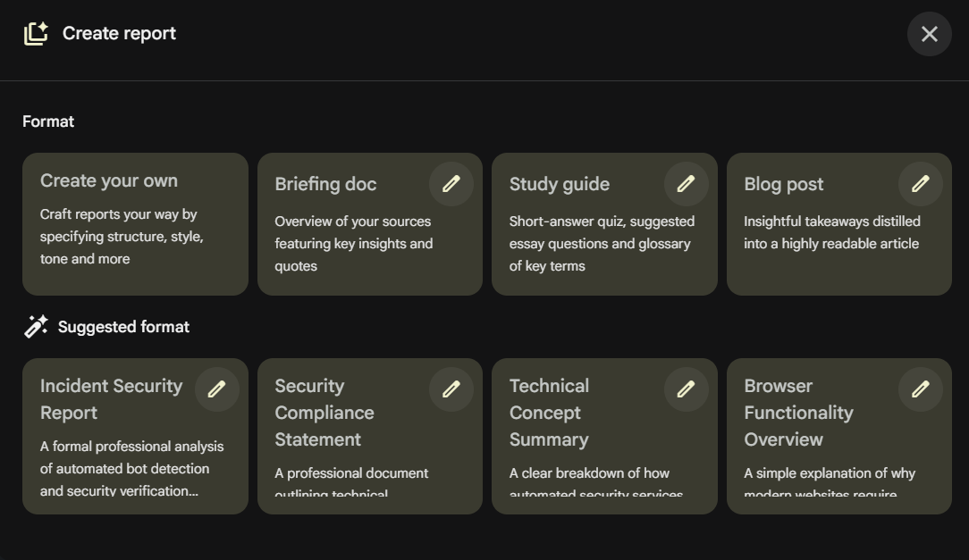
Task: Edit the Technical Concept Summary format
Action: point(686,389)
